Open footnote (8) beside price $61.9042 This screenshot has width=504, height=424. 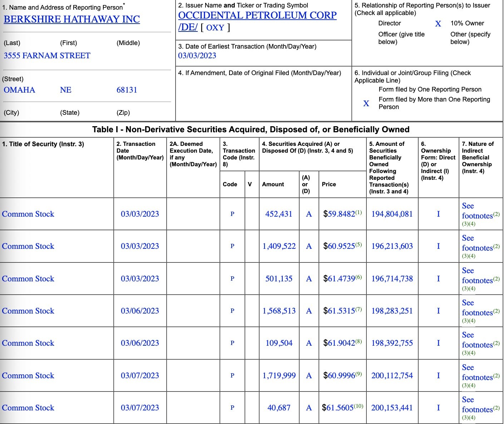coord(359,341)
